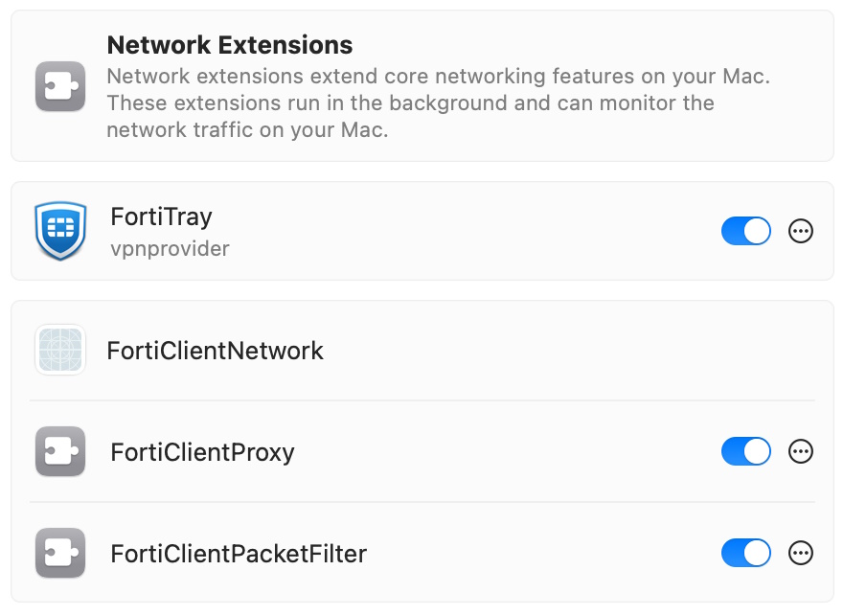Disable the FortiTray vpnprovider toggle
The image size is (844, 616).
click(745, 231)
